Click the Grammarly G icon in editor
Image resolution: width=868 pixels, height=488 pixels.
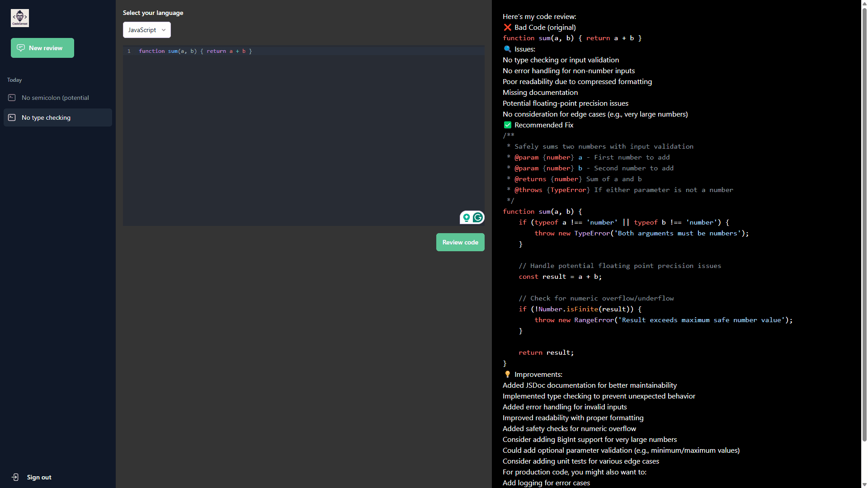point(478,217)
